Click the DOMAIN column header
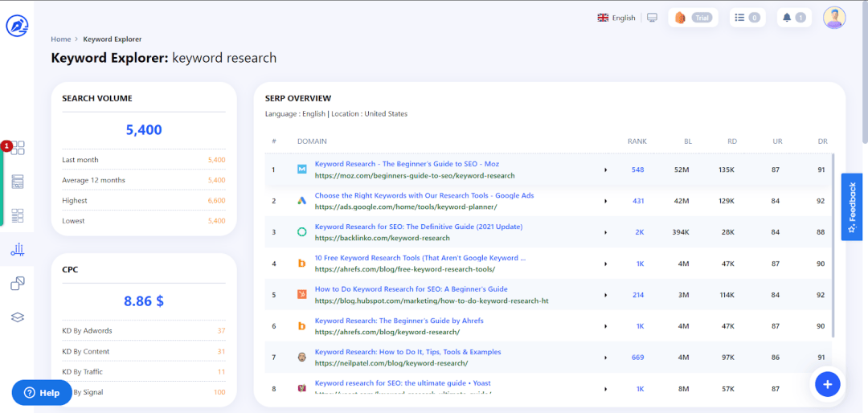The image size is (868, 413). [x=312, y=141]
